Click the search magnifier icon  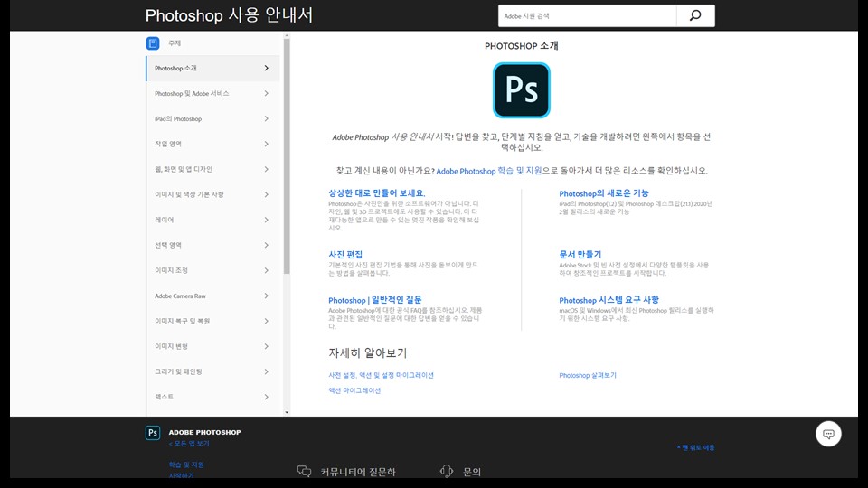tap(695, 15)
